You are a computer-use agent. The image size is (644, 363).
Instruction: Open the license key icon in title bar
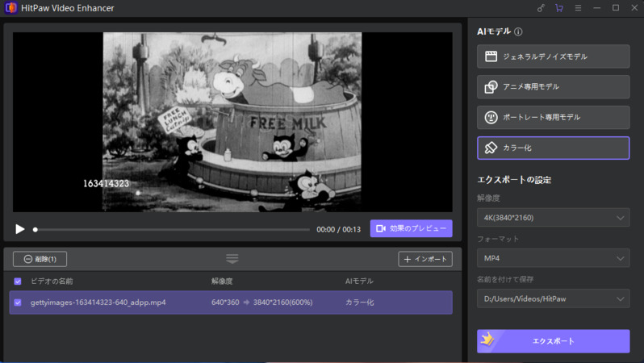point(541,8)
